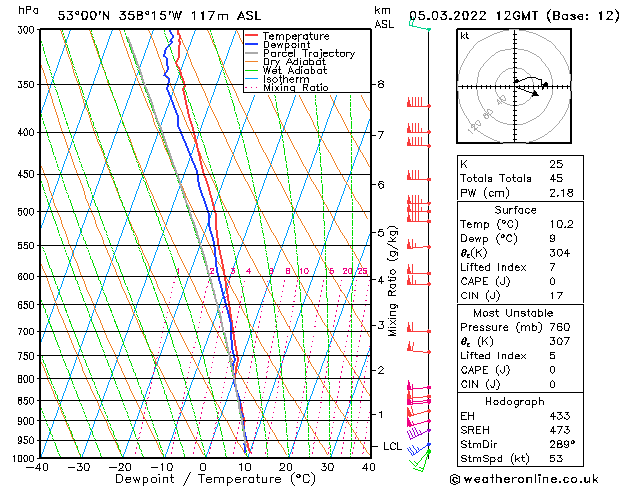
Task: Click the PW (cm) value 2.18
Action: pyautogui.click(x=562, y=193)
